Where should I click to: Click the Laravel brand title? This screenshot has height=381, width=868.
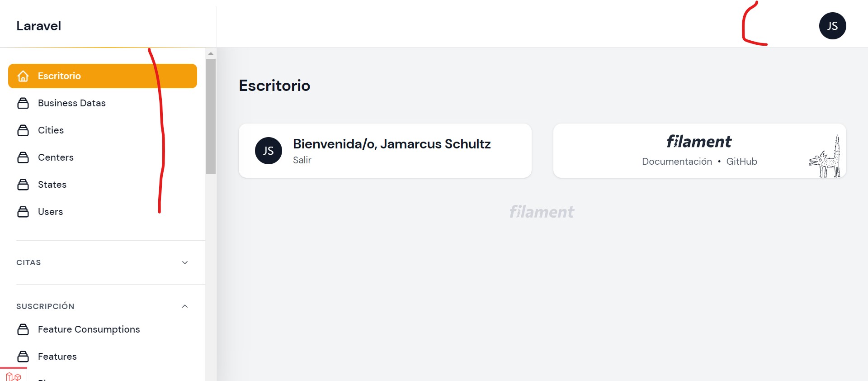click(39, 26)
